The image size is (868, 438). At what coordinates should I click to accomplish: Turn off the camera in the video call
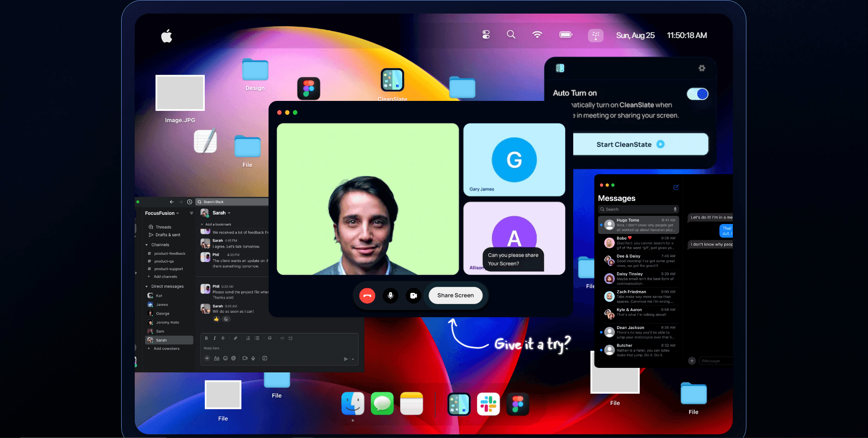pyautogui.click(x=414, y=295)
